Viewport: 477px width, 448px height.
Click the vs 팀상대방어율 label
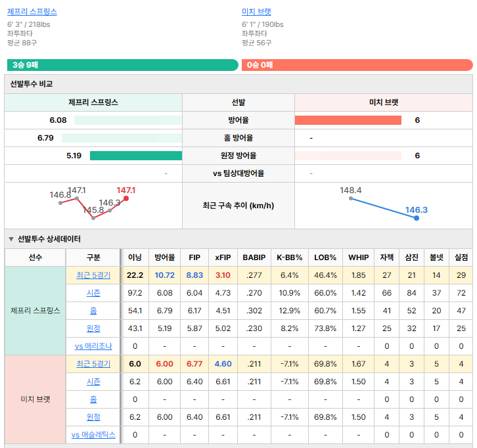pyautogui.click(x=238, y=173)
